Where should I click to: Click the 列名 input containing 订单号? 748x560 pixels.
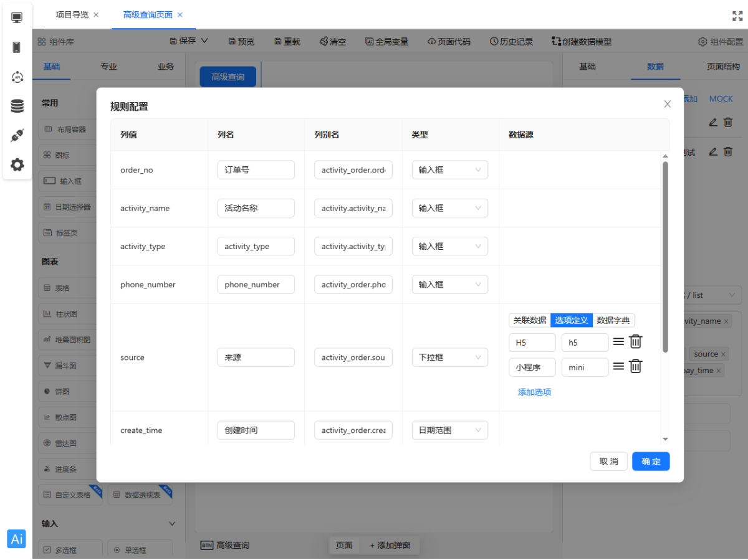[256, 170]
